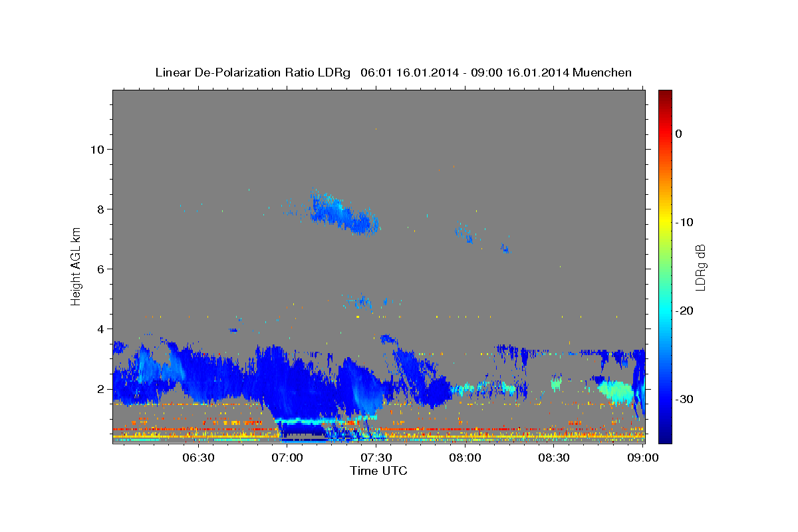Click the colorbar tick label '-20'
Viewport: 798px width, 532px height.
coord(684,311)
